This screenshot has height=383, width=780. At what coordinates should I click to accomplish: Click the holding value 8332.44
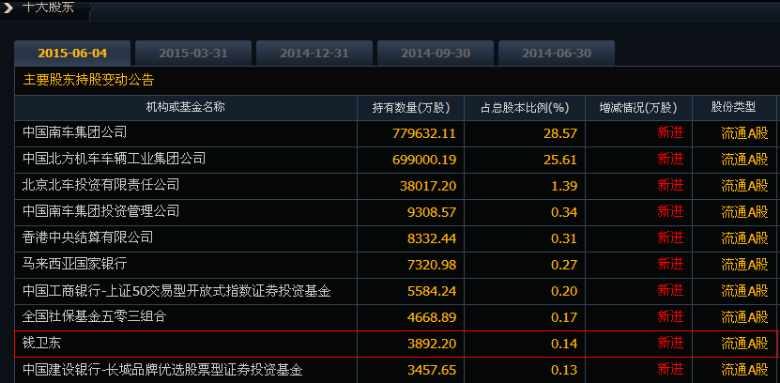(x=431, y=238)
